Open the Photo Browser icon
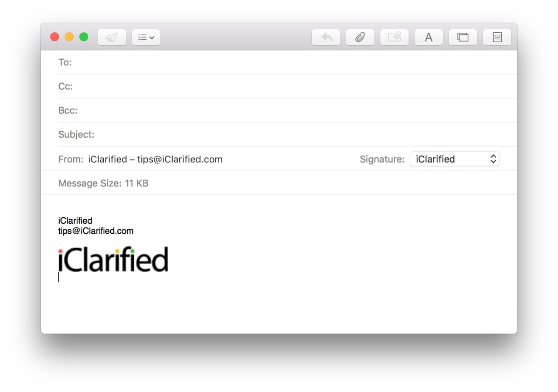Viewport: 558px width, 392px height. pos(463,37)
